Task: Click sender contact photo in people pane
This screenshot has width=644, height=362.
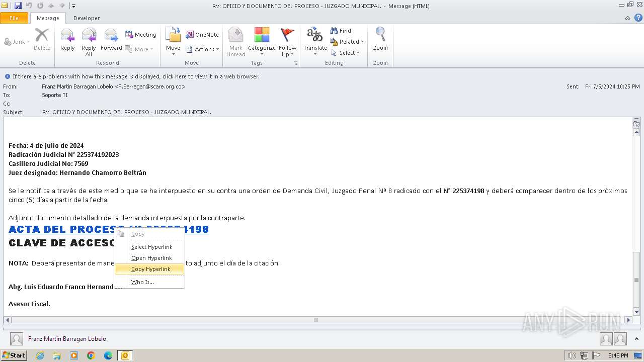Action: [17, 339]
